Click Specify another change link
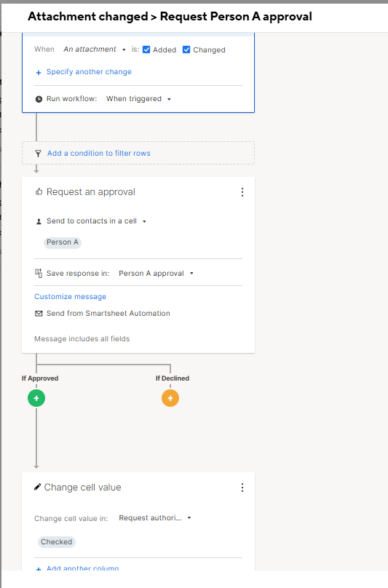 [x=89, y=71]
